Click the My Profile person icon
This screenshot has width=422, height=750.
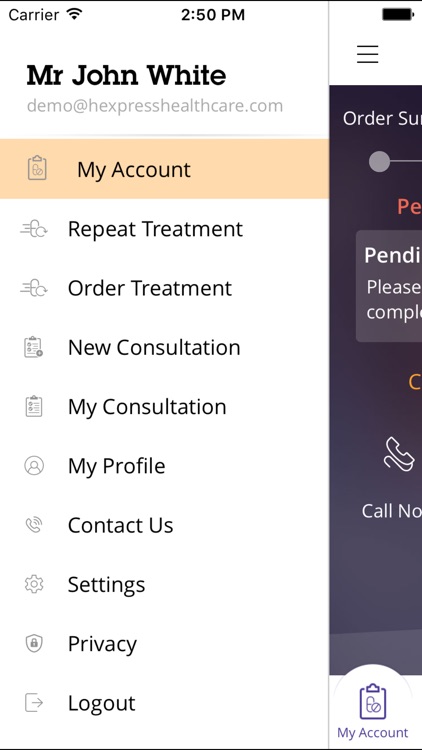click(34, 465)
